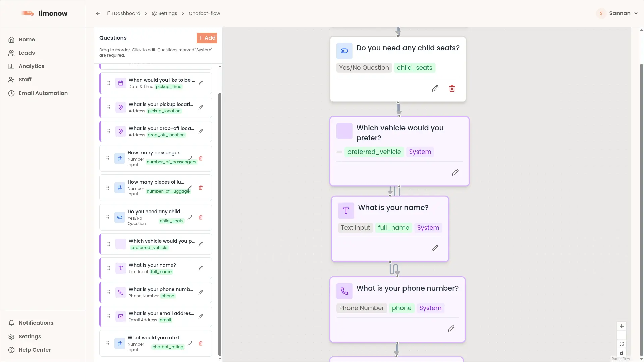Delete 'How many passengers' question in list
The image size is (644, 362).
tap(201, 158)
